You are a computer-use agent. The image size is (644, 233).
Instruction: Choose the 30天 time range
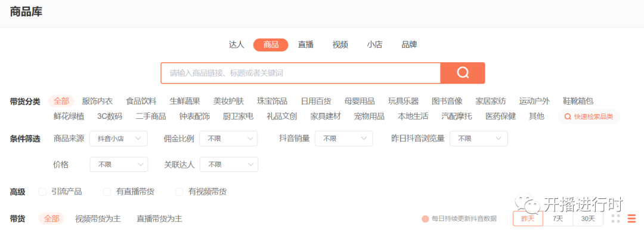click(588, 219)
